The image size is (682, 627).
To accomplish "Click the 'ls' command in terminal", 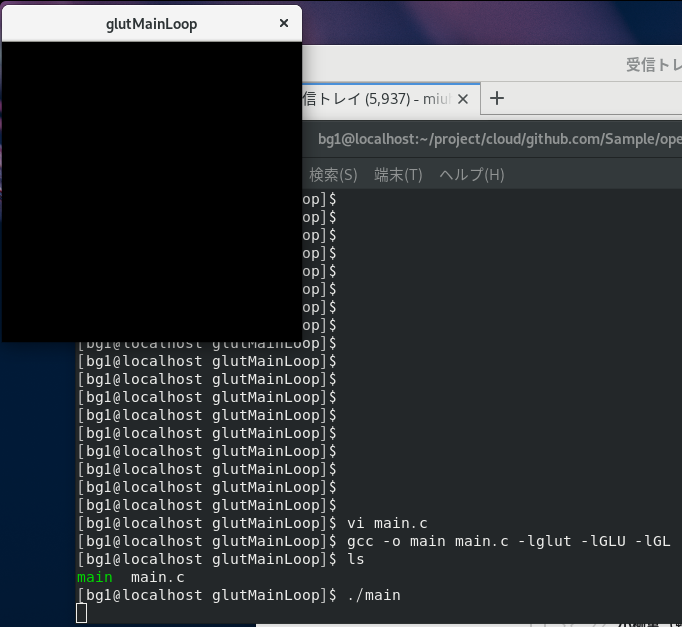I will pyautogui.click(x=355, y=559).
